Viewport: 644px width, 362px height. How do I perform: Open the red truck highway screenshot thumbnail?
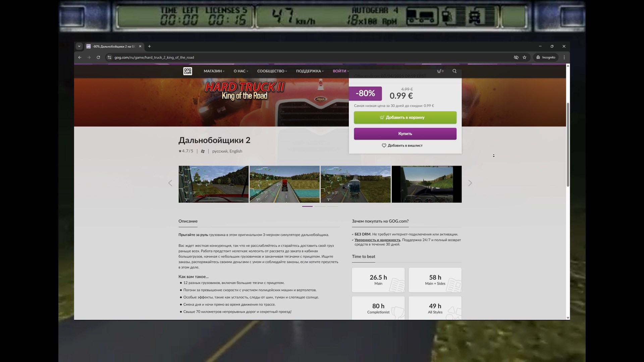click(x=284, y=184)
